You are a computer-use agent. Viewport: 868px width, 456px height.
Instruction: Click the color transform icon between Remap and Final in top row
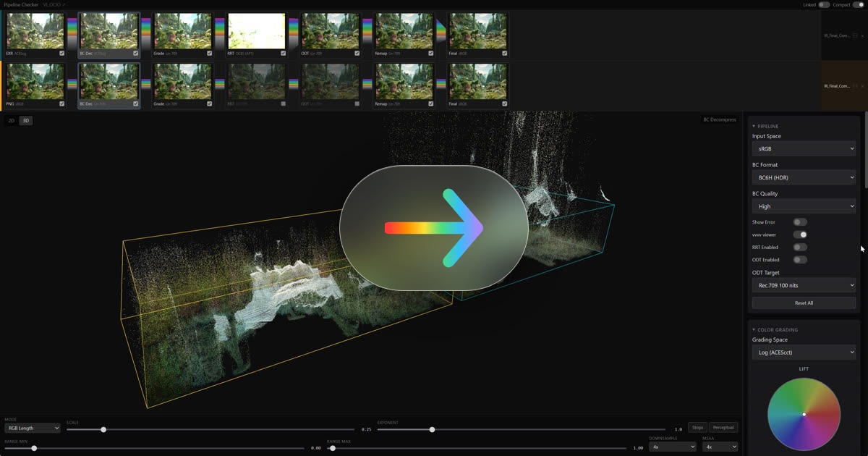[x=441, y=32]
